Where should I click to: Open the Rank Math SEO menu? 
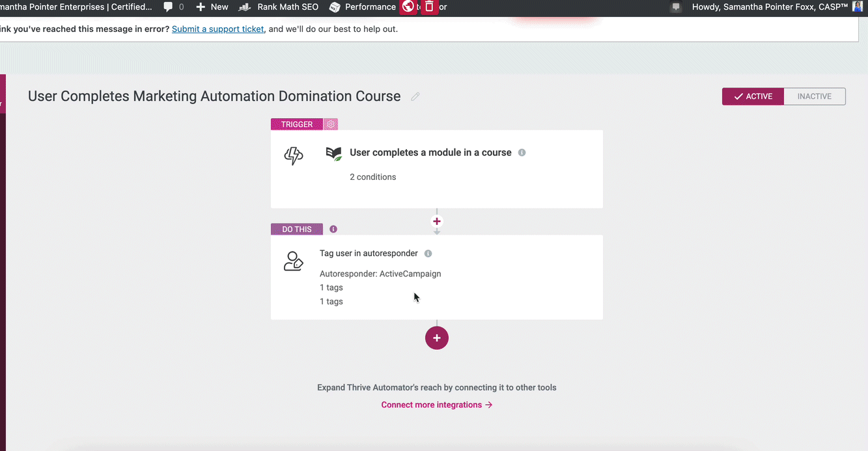(279, 7)
